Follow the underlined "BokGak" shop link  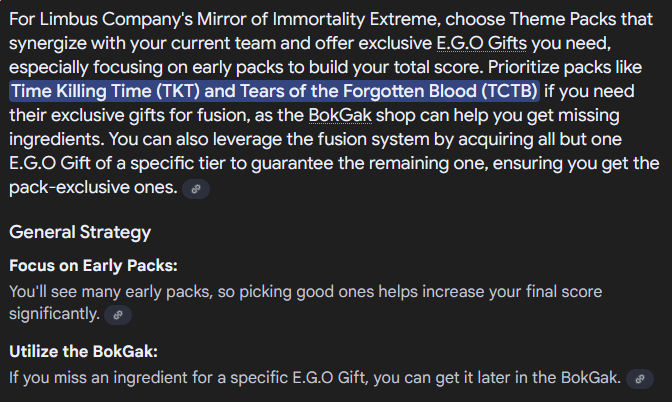click(x=340, y=115)
